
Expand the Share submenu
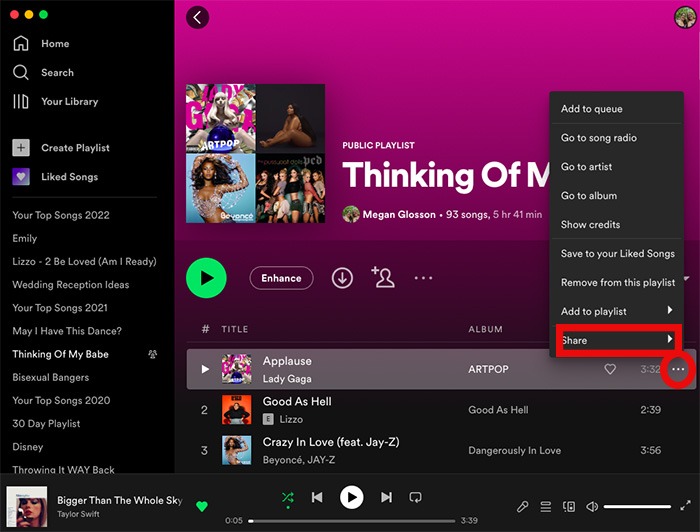[618, 341]
